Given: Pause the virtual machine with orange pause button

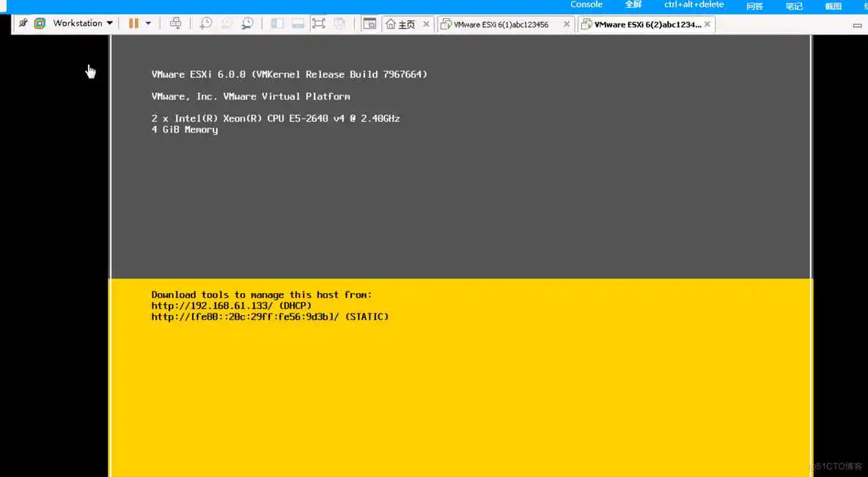Looking at the screenshot, I should (x=133, y=23).
